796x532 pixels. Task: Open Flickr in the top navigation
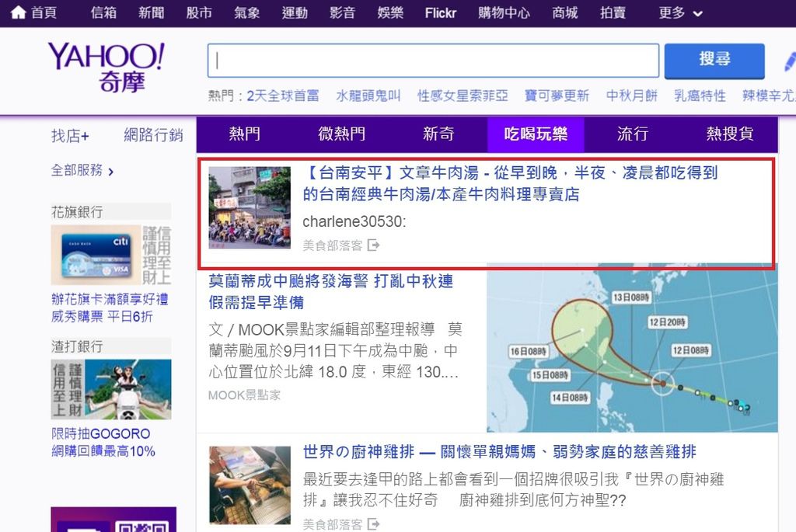pyautogui.click(x=441, y=12)
